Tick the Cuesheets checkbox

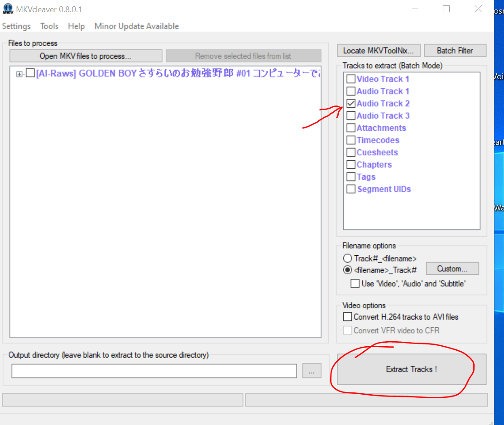click(x=351, y=152)
